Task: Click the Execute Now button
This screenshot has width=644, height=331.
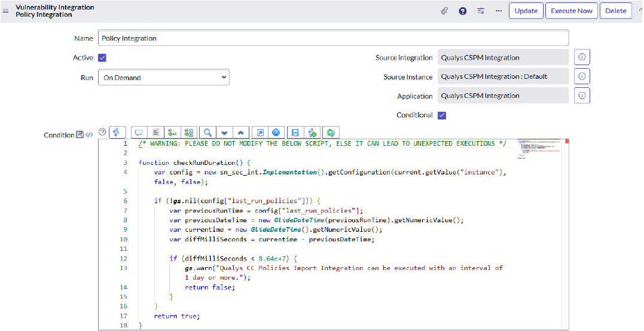Action: pos(571,11)
